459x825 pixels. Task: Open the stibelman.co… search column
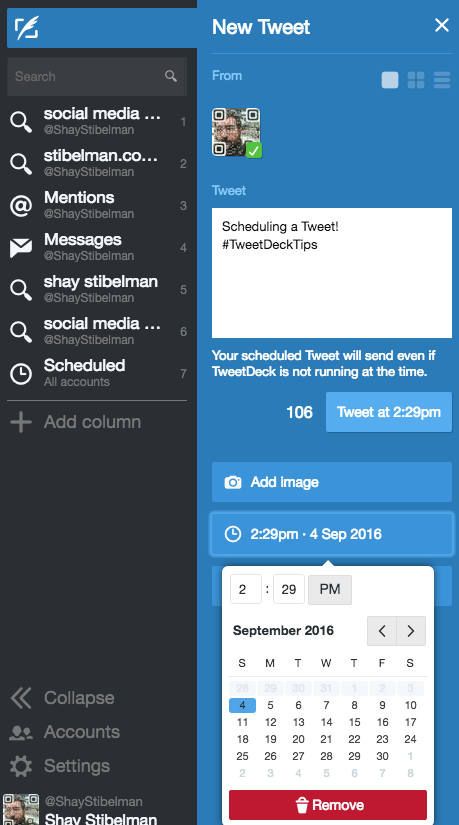(x=98, y=163)
